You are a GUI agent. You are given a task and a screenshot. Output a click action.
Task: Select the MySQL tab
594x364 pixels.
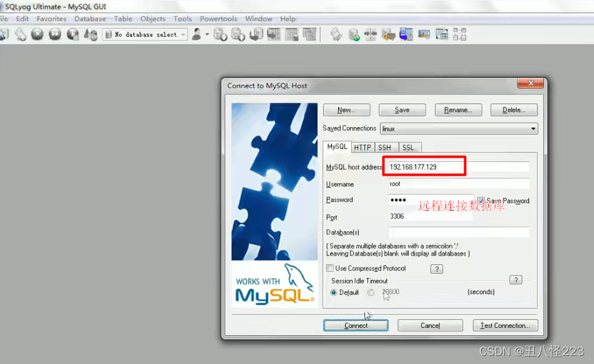click(x=337, y=147)
